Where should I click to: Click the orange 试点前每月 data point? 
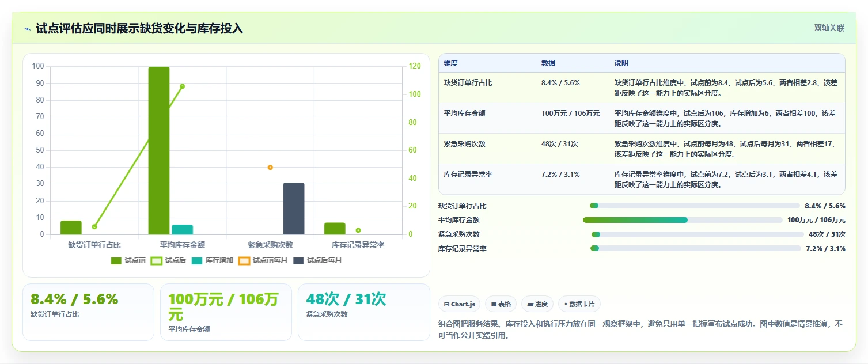click(270, 168)
